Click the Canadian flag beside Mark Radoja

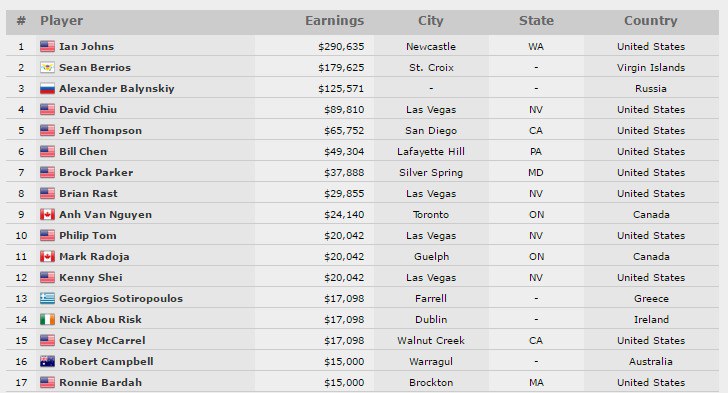point(47,256)
